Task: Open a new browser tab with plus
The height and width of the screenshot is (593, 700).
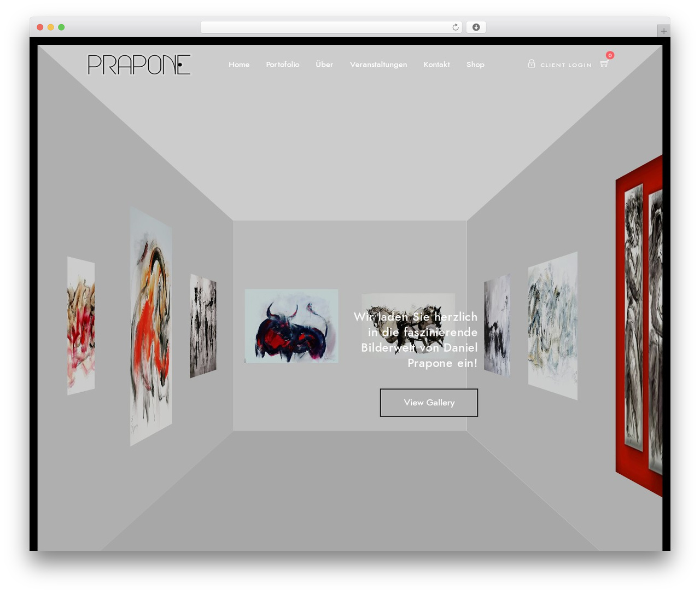Action: pos(663,31)
